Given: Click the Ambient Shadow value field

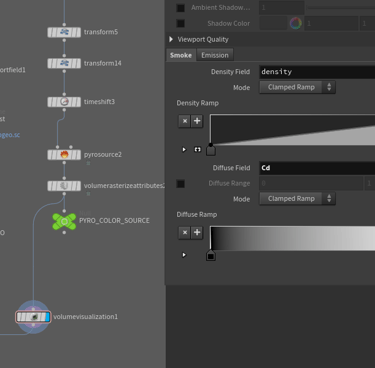Looking at the screenshot, I should pyautogui.click(x=282, y=8).
